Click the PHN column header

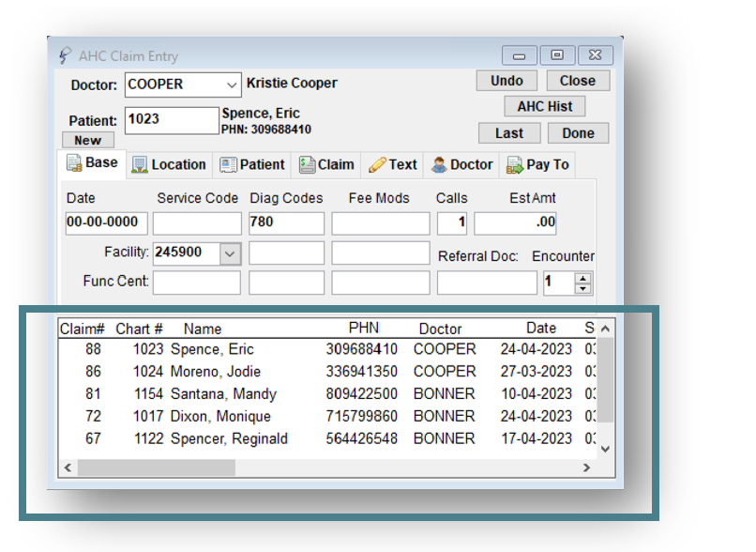(x=364, y=329)
